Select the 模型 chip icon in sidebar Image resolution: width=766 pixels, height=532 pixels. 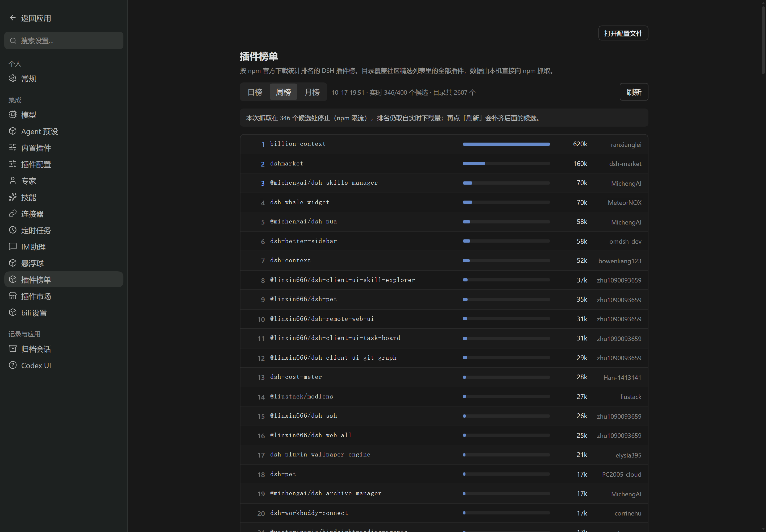tap(13, 114)
